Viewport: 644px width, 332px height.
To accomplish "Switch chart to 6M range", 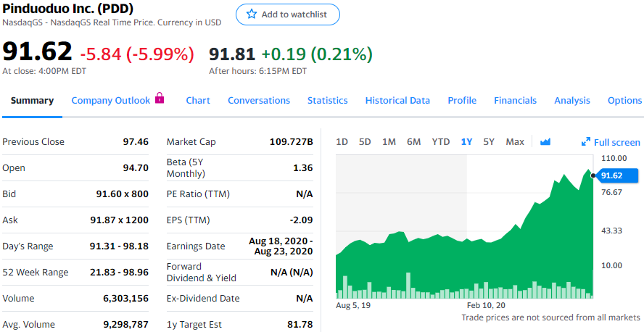I will click(413, 142).
